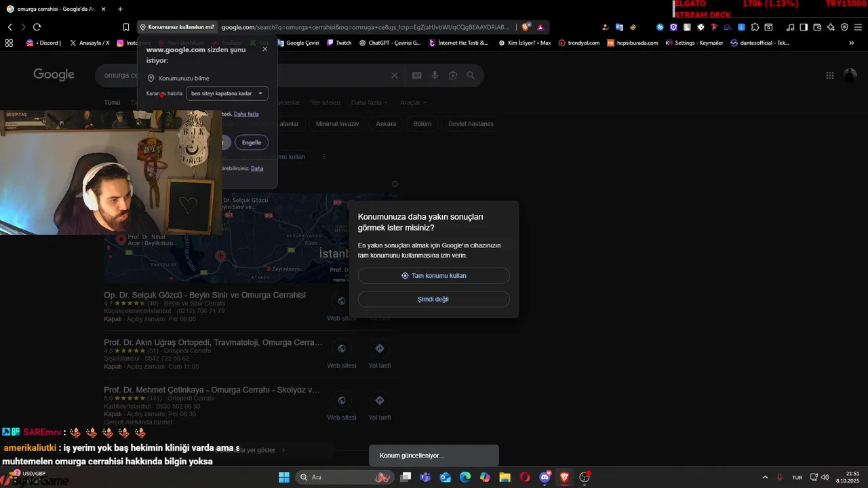Open Prof. Dr. Mehmet Çetinkaya listing
Screen dimensions: 868x488
(x=212, y=390)
